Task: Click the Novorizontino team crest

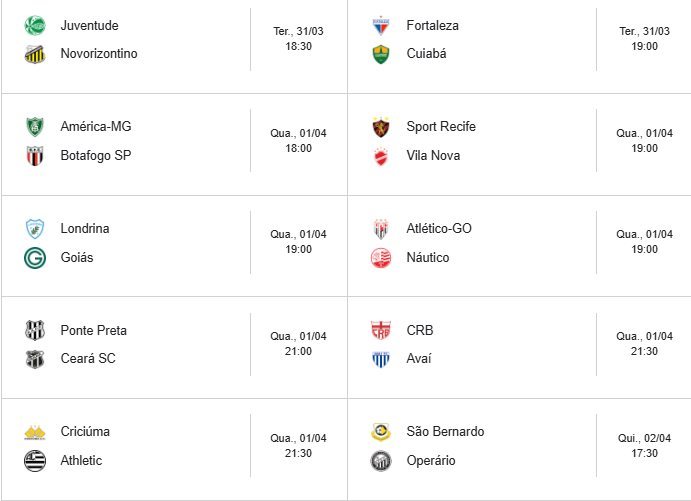Action: [x=35, y=54]
